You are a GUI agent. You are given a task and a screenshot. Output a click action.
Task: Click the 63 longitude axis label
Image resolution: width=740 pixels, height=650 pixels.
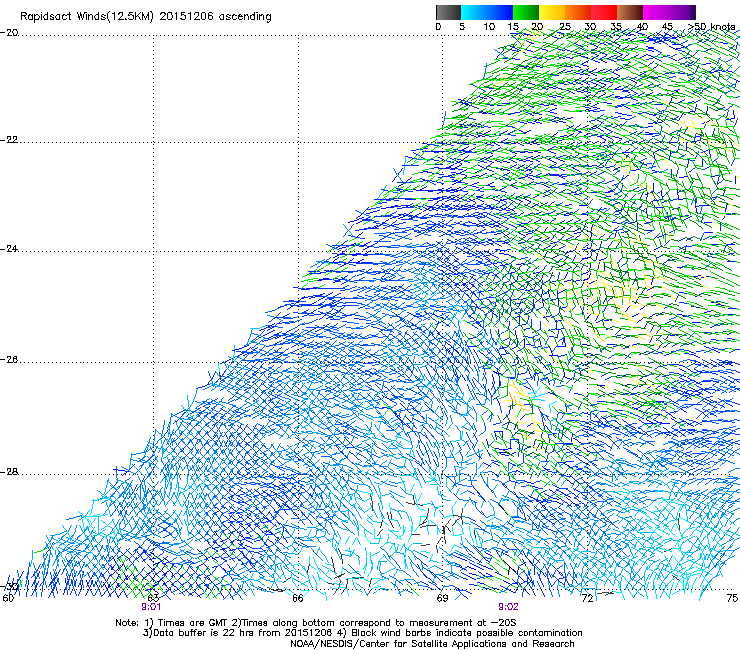[x=153, y=598]
